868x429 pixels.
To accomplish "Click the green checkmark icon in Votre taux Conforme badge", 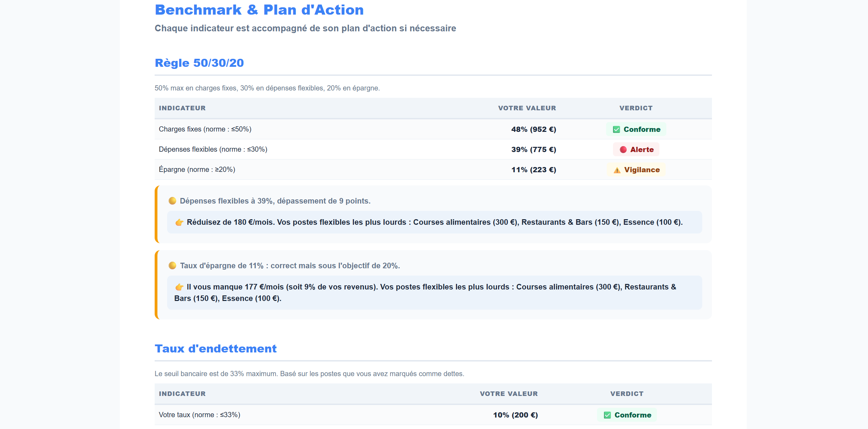I will (607, 415).
